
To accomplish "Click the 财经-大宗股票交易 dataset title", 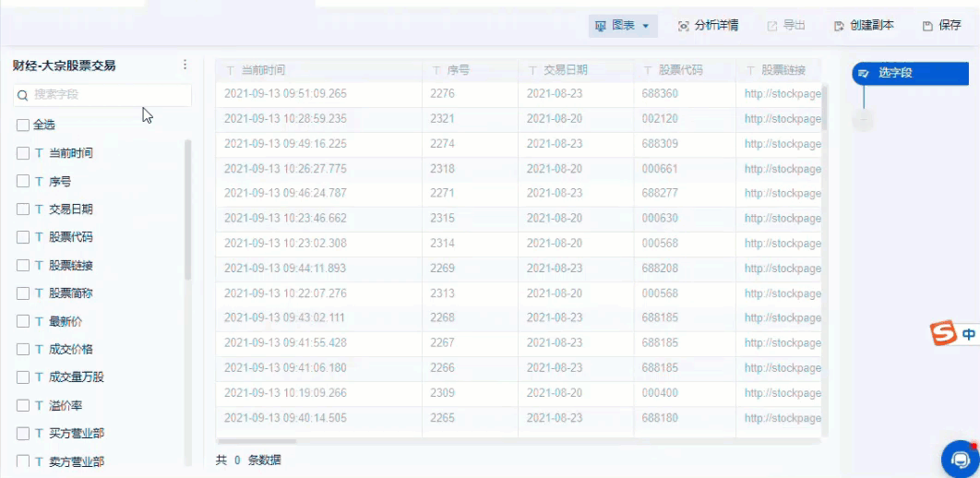I will tap(64, 66).
